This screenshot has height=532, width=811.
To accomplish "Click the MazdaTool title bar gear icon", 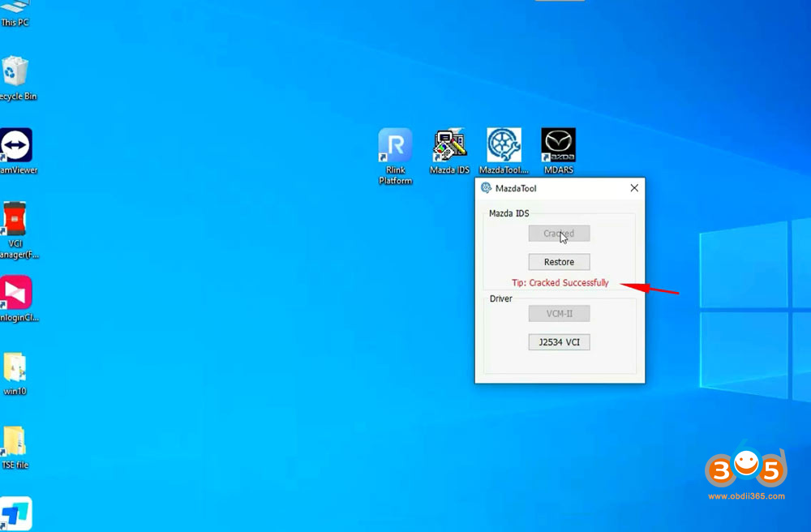I will tap(486, 188).
